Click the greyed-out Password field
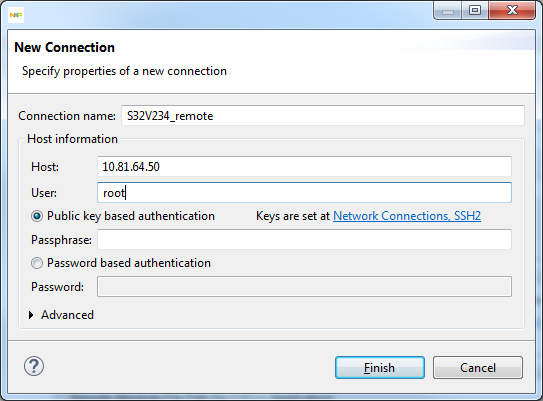The image size is (543, 401). click(x=304, y=286)
